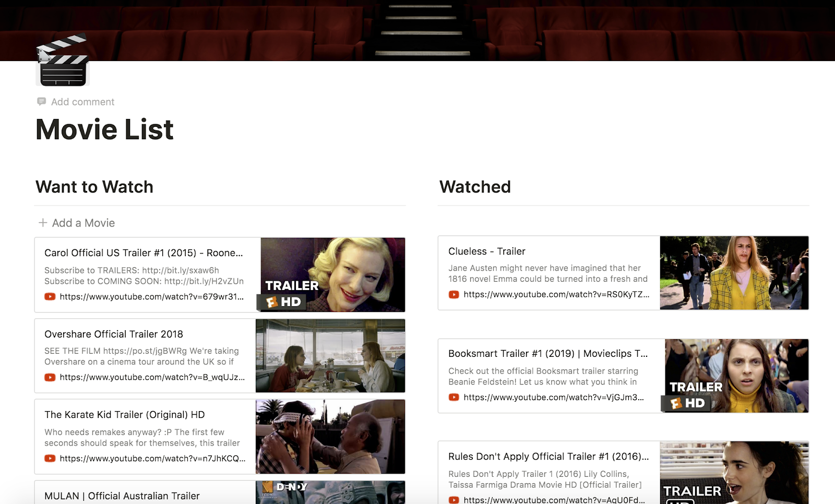The height and width of the screenshot is (504, 835).
Task: Click the YouTube icon in Carol trailer card
Action: tap(50, 297)
